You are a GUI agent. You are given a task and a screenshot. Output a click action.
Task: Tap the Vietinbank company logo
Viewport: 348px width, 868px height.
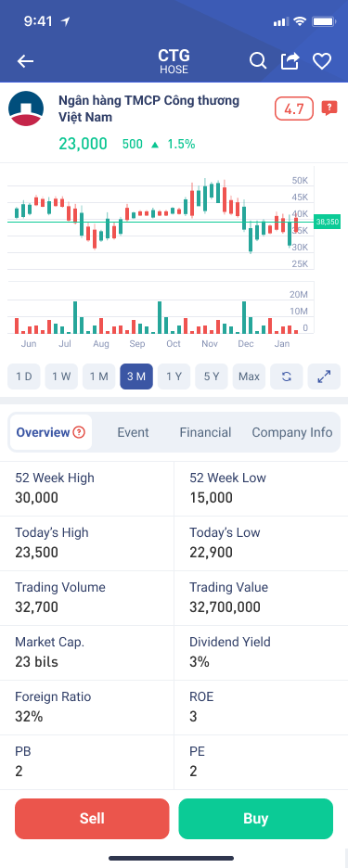coord(26,108)
